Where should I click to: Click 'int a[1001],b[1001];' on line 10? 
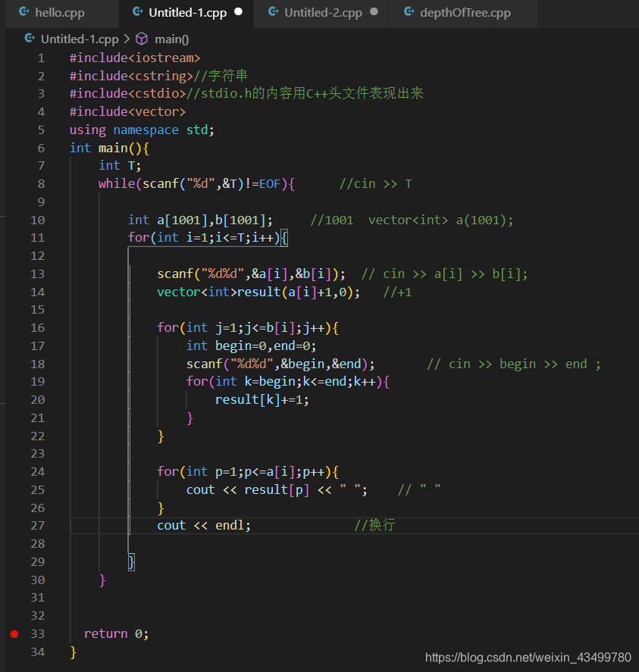pos(200,220)
